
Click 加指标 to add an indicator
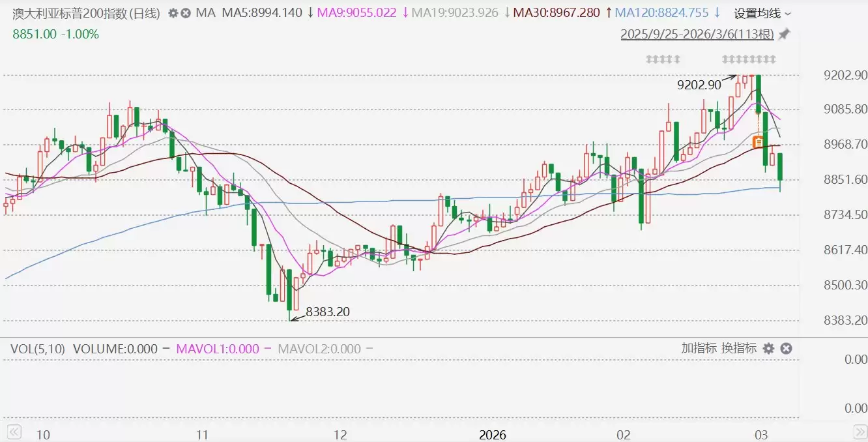click(x=699, y=348)
